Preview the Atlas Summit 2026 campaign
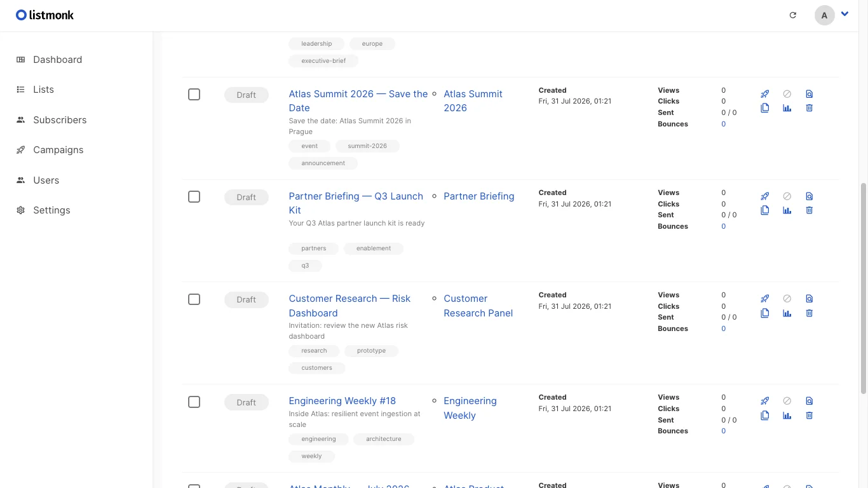The width and height of the screenshot is (868, 488). pos(809,94)
